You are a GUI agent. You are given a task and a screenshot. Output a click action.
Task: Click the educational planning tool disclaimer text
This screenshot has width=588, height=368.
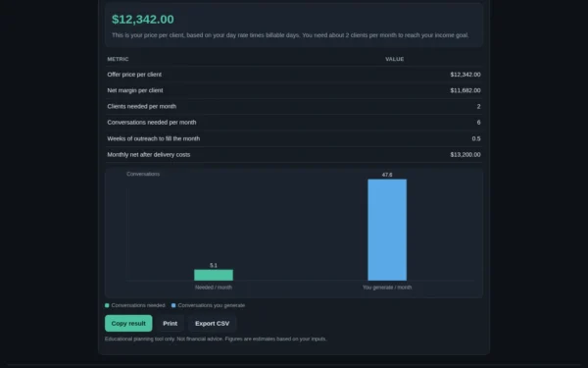[216, 339]
